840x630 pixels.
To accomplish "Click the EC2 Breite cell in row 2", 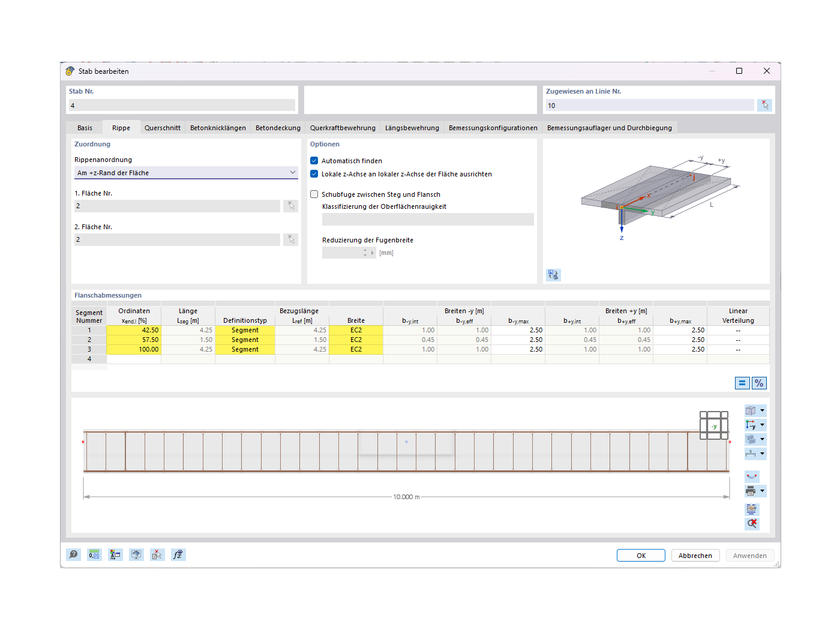I will (356, 340).
